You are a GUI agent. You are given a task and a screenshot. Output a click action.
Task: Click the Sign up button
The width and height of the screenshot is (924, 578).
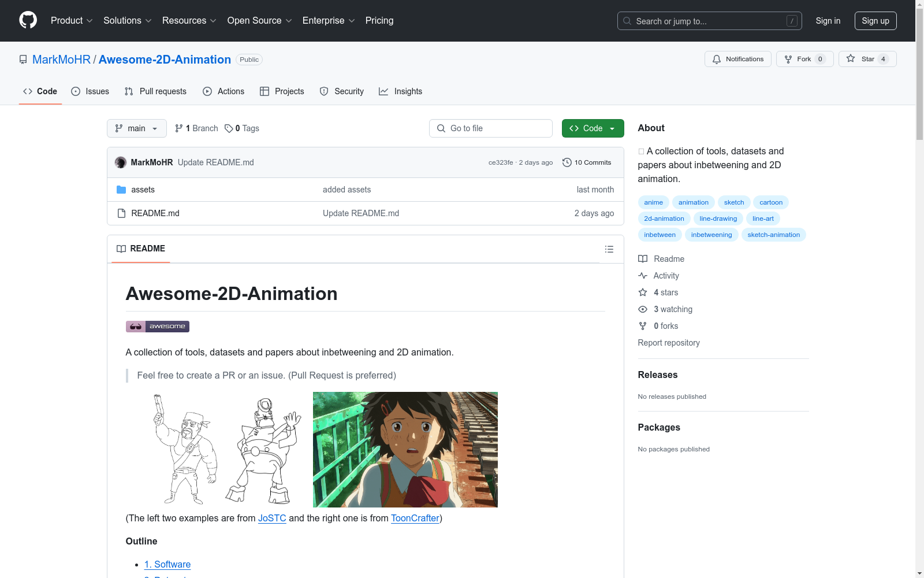[875, 21]
